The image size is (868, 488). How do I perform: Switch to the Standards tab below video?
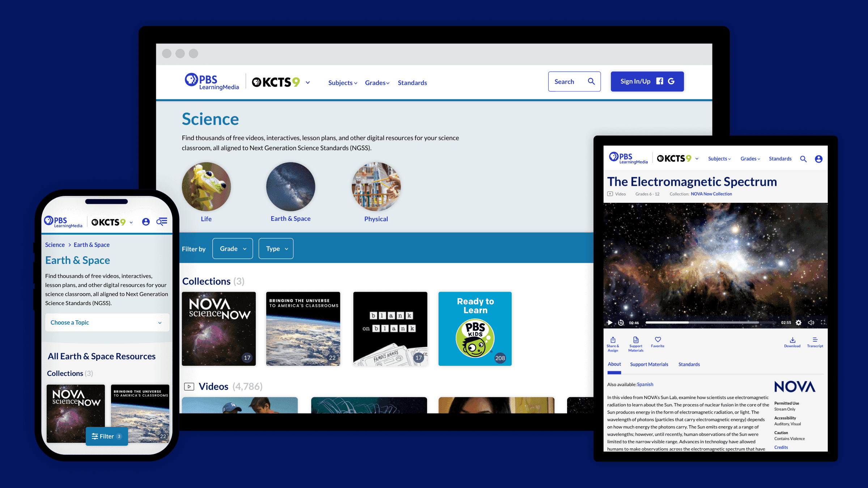coord(689,364)
